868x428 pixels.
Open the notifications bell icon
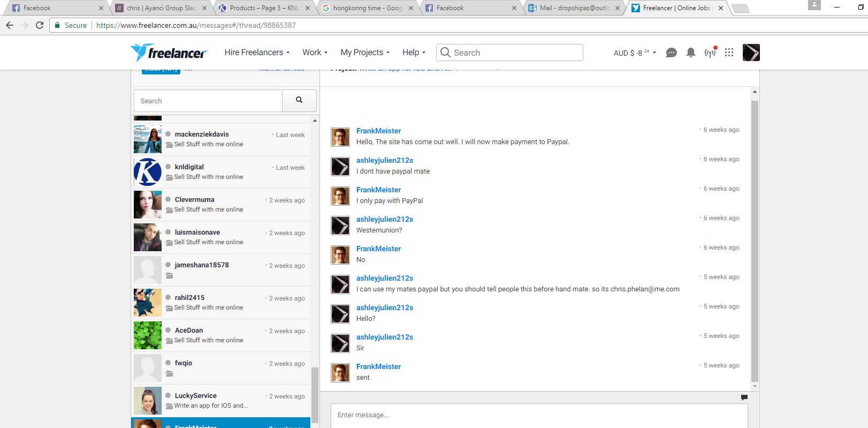tap(691, 52)
